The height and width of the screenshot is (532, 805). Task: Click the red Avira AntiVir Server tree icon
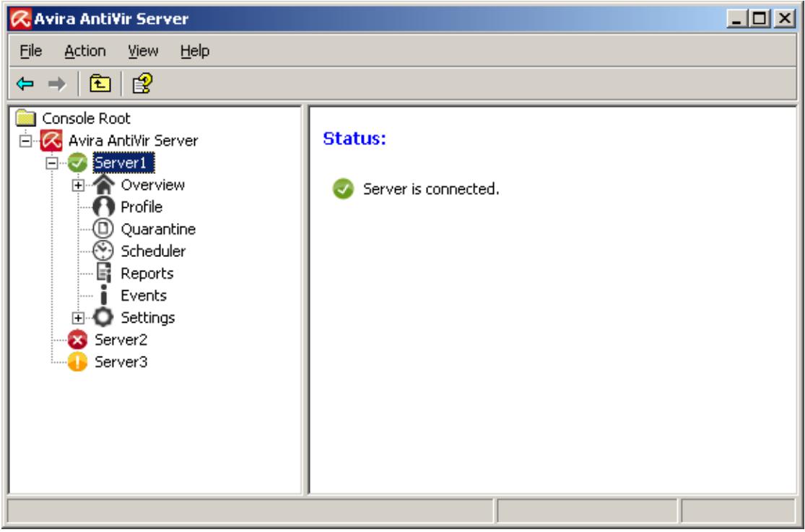click(x=51, y=141)
